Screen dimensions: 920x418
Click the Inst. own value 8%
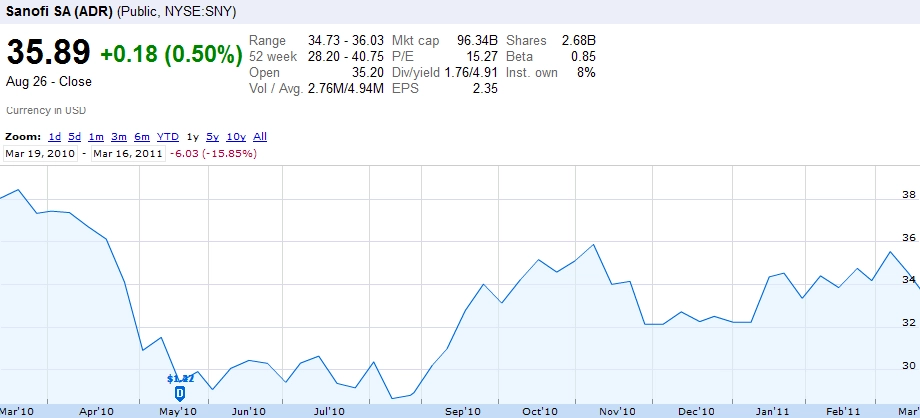coord(586,73)
